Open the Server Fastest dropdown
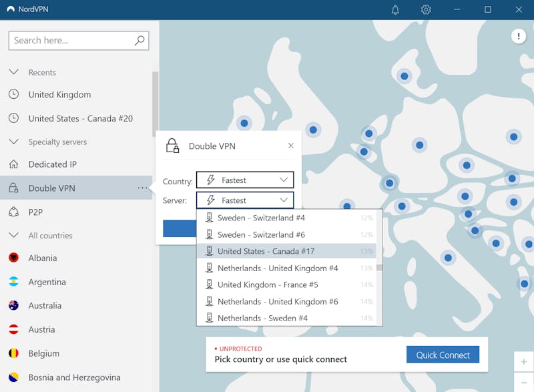This screenshot has height=392, width=534. pyautogui.click(x=245, y=200)
